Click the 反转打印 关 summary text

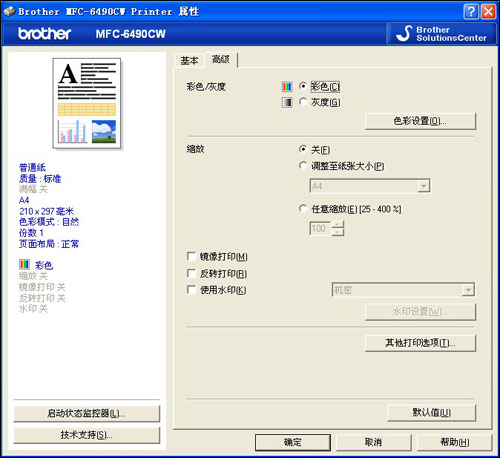42,298
